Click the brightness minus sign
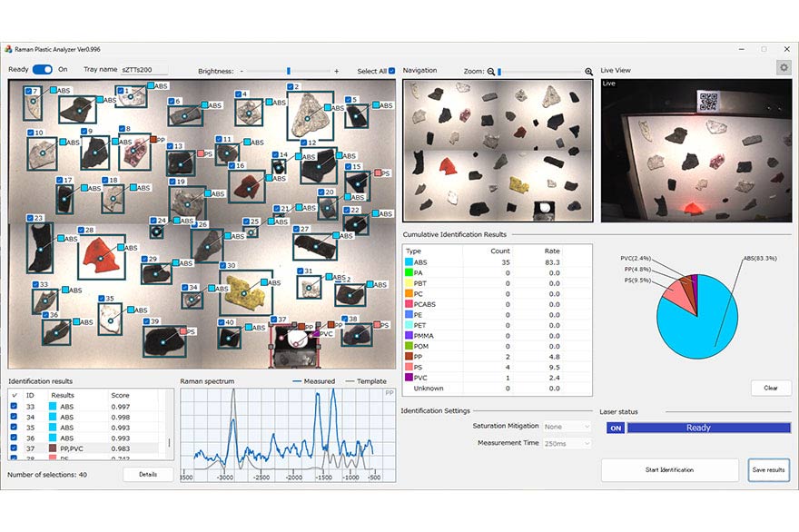Screen dimensions: 799x532 [x=242, y=71]
